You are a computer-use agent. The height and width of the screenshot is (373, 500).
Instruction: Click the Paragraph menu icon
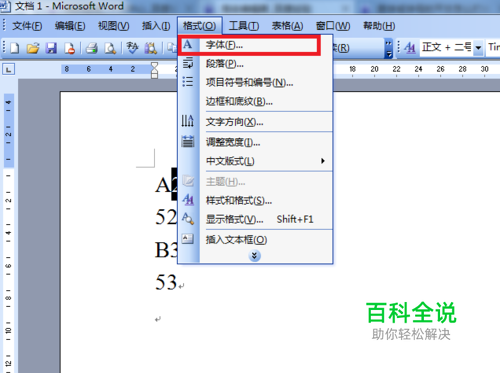click(x=188, y=63)
